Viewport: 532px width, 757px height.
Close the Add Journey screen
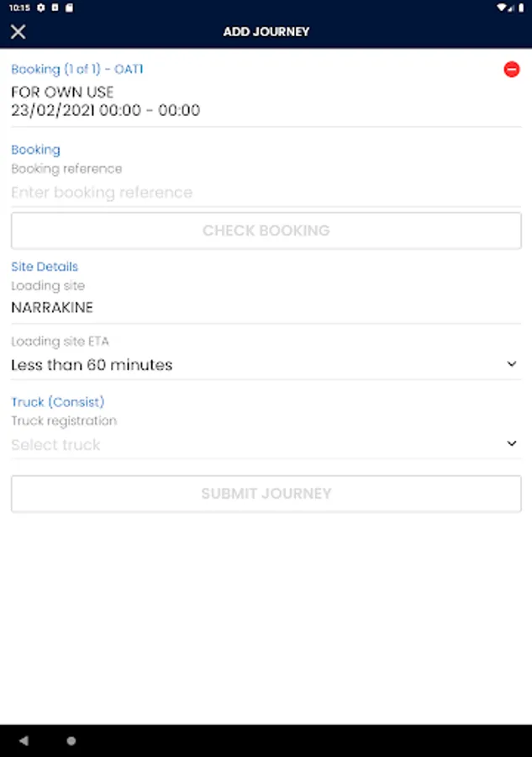pos(18,32)
